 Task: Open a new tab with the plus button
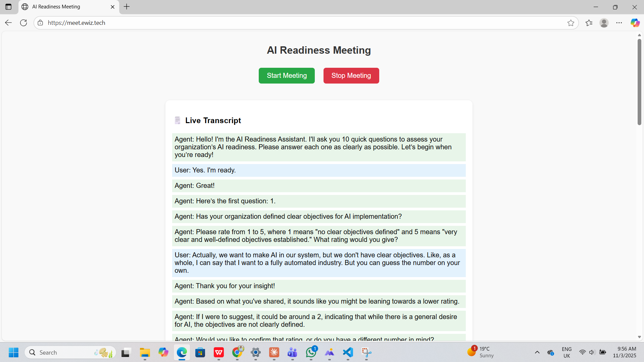pos(127,7)
